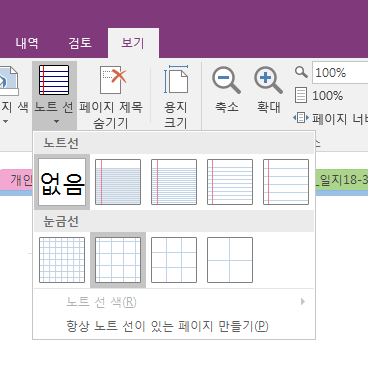Choose the college ruled lines thumbnail
The width and height of the screenshot is (368, 375).
(x=174, y=182)
